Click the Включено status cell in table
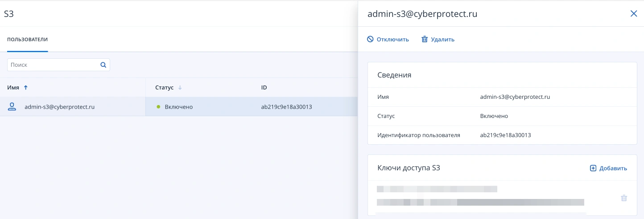 [x=179, y=107]
